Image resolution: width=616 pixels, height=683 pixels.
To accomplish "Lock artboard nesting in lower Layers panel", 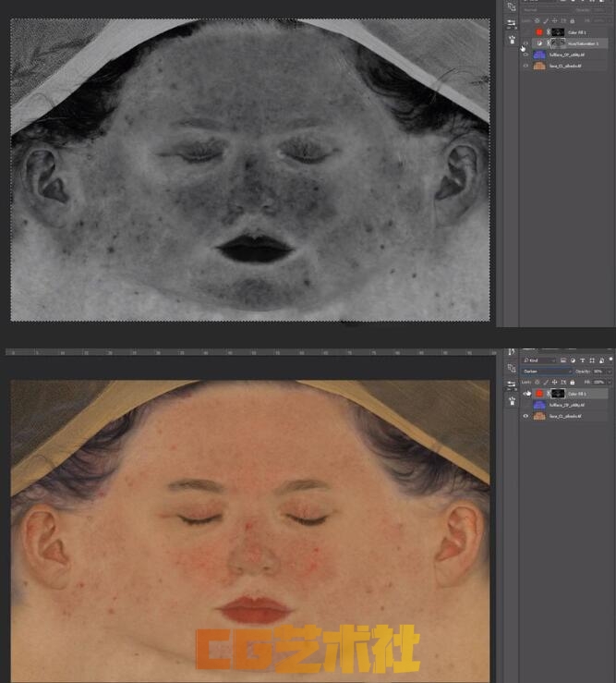I will (x=563, y=382).
